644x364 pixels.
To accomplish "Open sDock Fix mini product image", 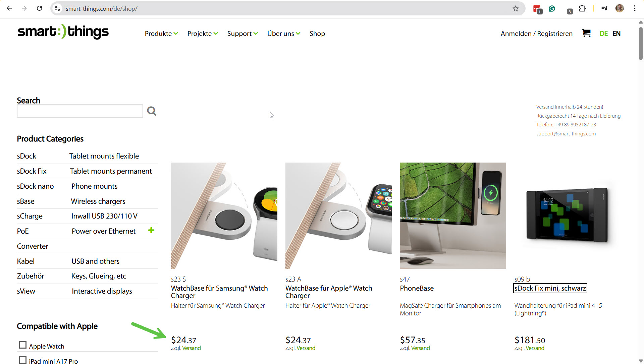I will tap(567, 216).
